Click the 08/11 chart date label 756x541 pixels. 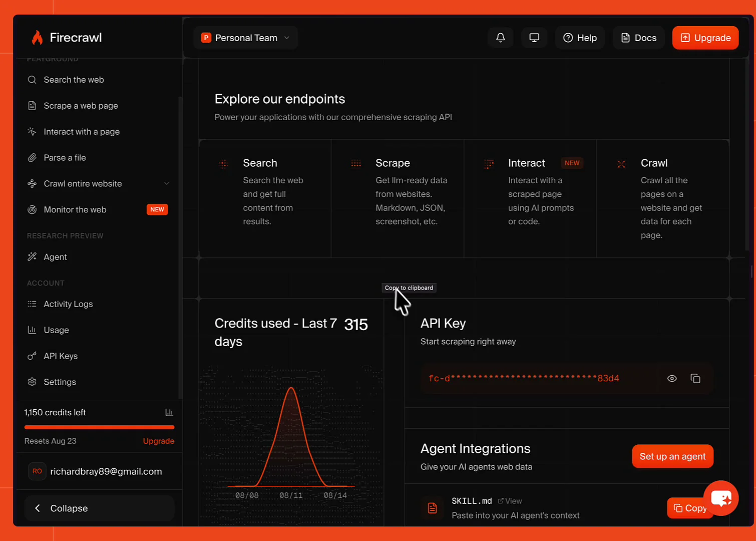[291, 495]
